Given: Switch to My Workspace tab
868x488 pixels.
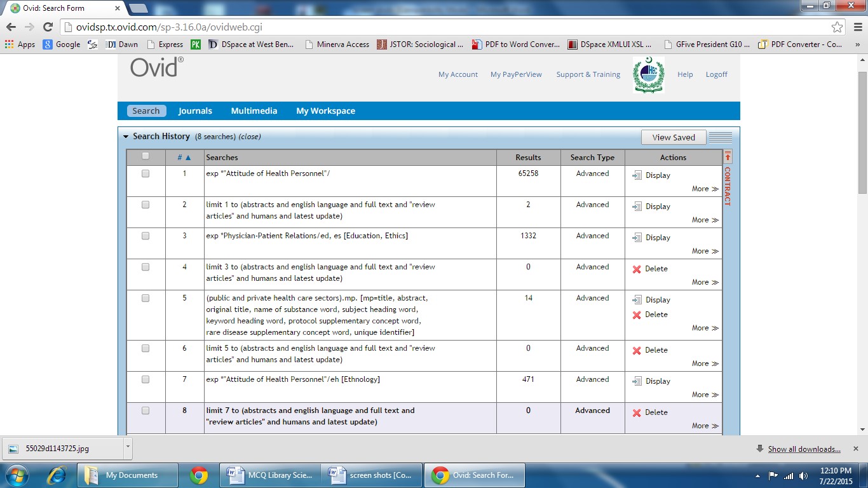Looking at the screenshot, I should pos(325,111).
